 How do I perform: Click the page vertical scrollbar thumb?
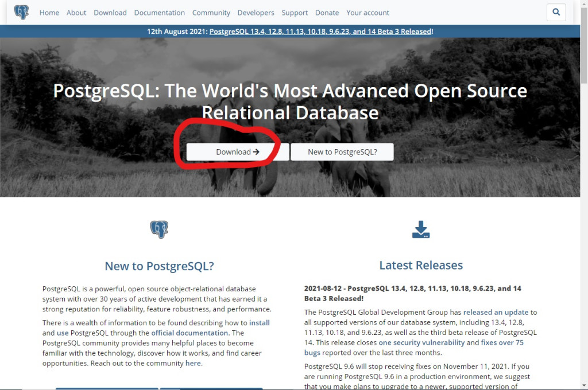[x=584, y=45]
